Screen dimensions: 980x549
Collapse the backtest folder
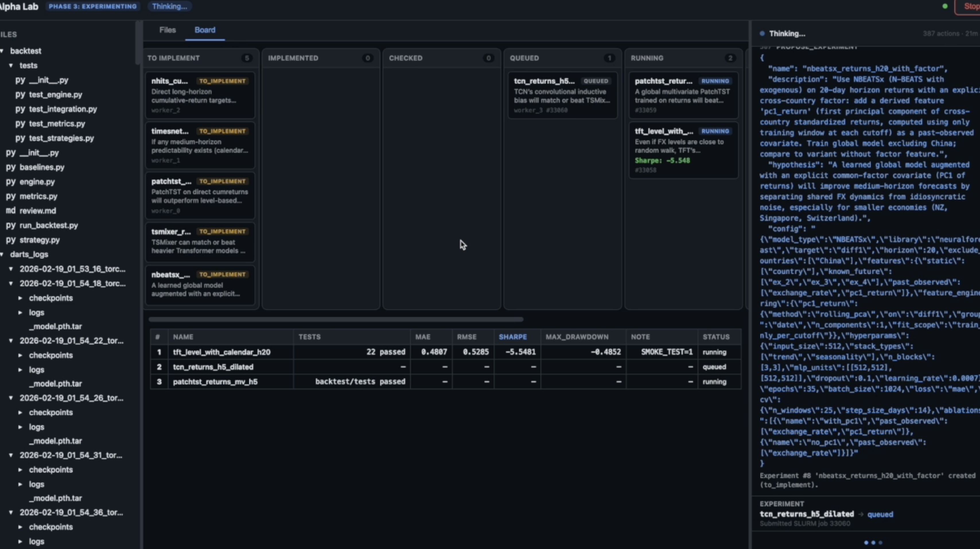3,50
